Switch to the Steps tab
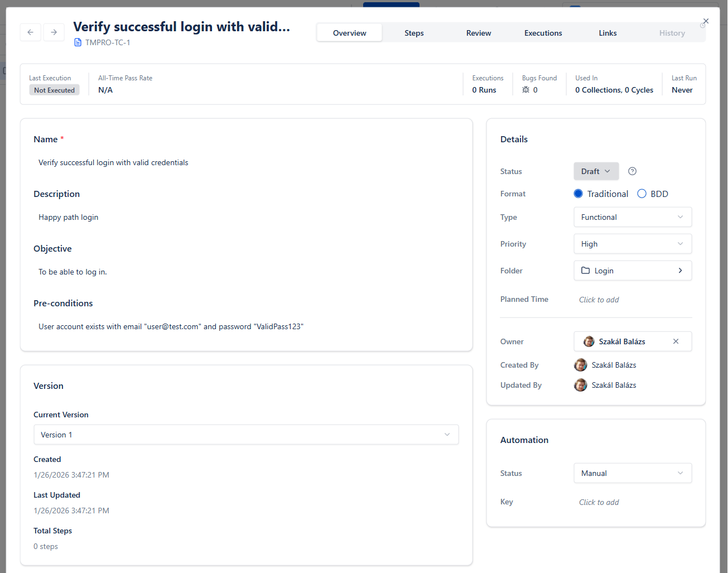 414,32
